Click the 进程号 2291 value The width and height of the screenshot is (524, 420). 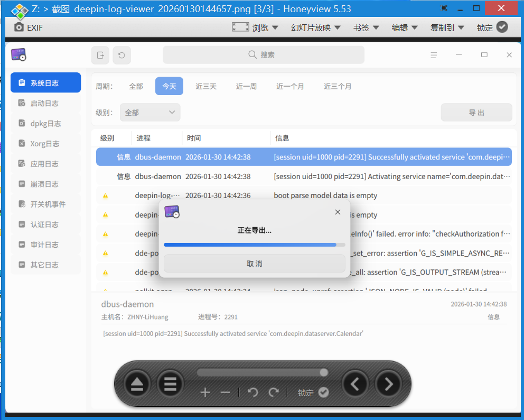231,317
